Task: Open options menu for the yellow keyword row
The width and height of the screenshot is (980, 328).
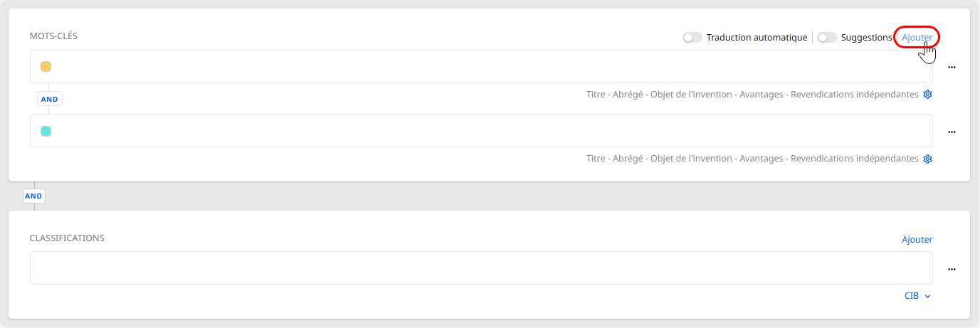Action: (x=952, y=68)
